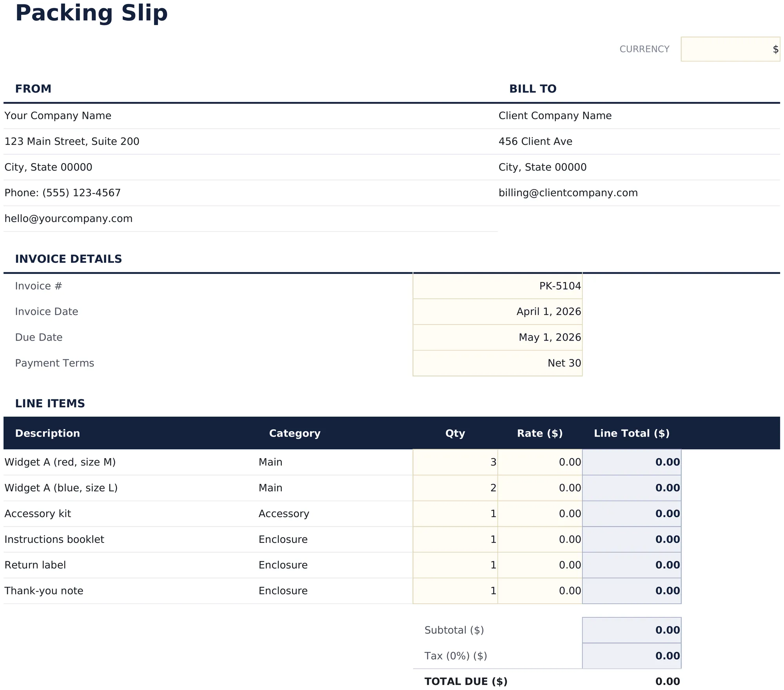This screenshot has height=690, width=784.
Task: Click Qty cell for Thank-you note
Action: (455, 591)
